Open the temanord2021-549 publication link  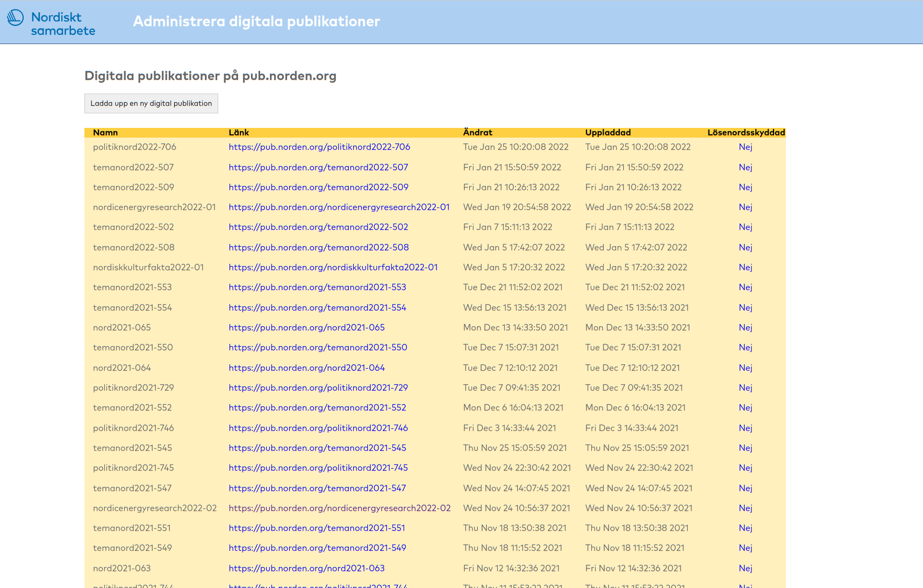[x=317, y=548]
